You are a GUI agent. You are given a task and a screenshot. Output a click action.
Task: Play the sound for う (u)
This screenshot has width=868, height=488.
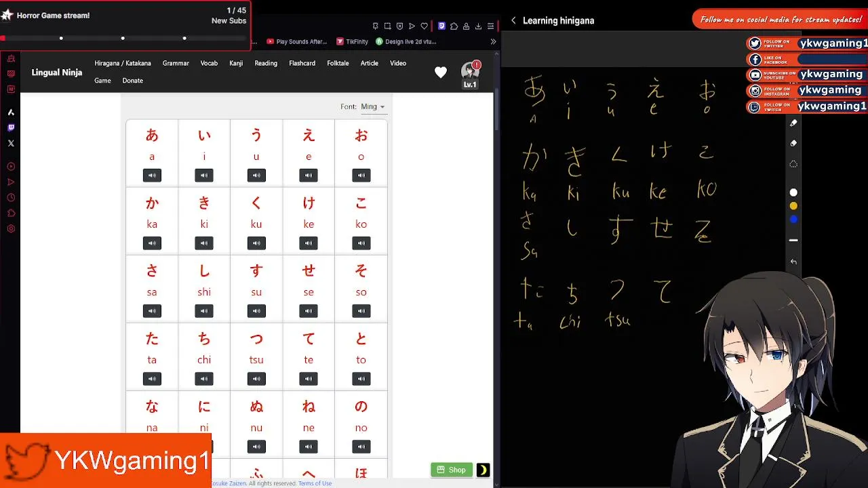(x=256, y=176)
